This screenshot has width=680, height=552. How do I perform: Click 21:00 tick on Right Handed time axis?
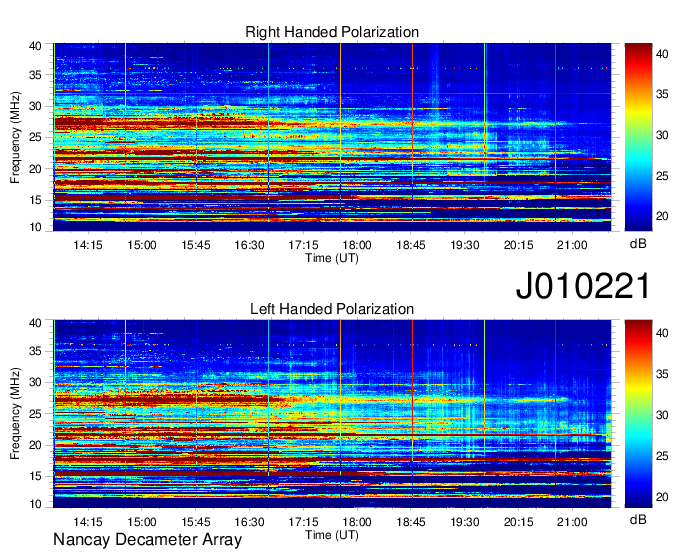572,245
